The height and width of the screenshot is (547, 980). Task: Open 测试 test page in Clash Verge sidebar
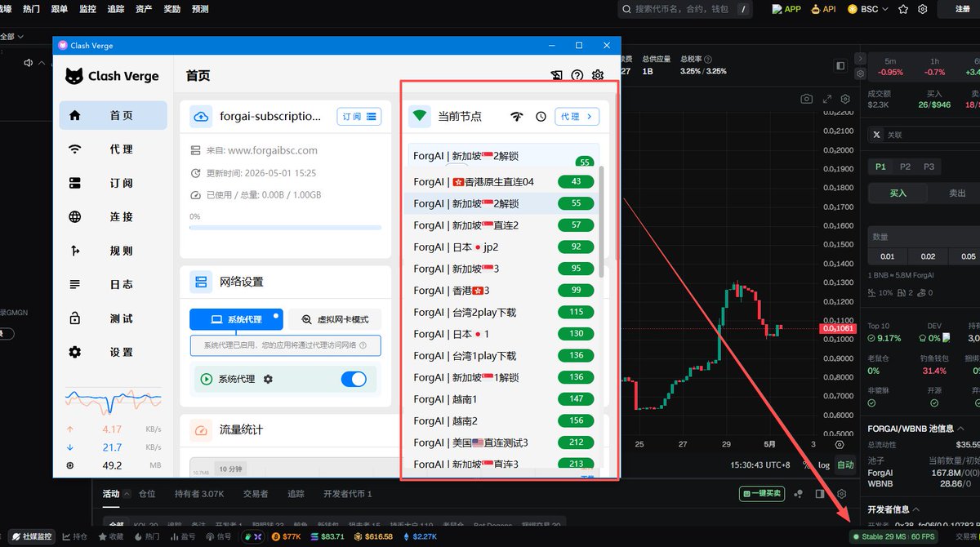click(113, 318)
